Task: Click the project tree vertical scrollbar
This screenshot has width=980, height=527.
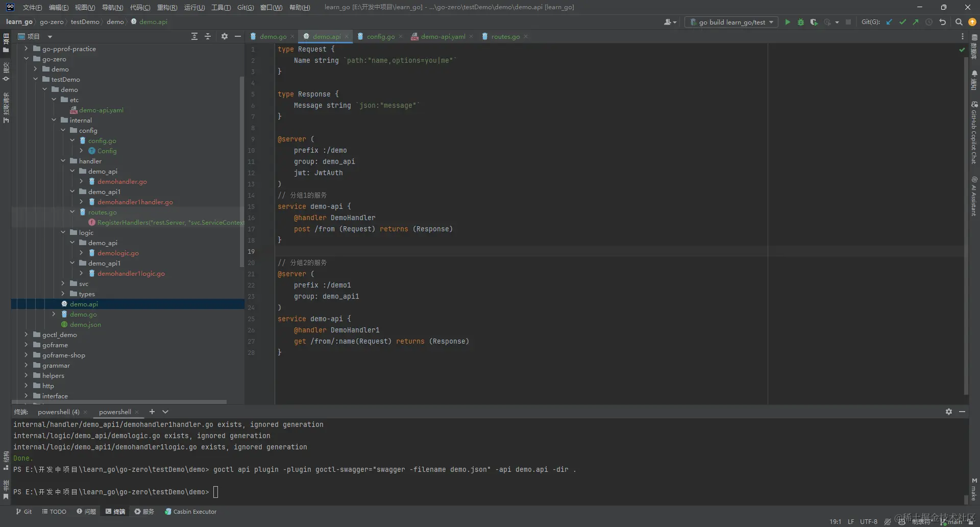Action: 241,171
